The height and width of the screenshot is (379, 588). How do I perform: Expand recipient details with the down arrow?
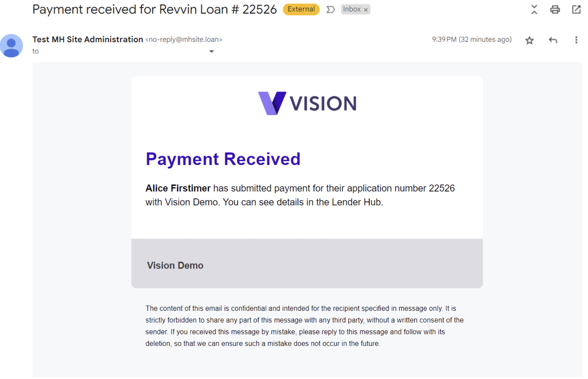coord(212,51)
